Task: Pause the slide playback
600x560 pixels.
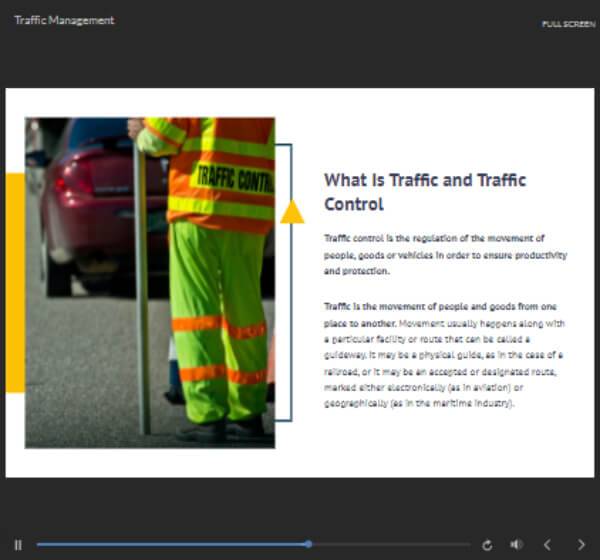Action: click(x=18, y=544)
